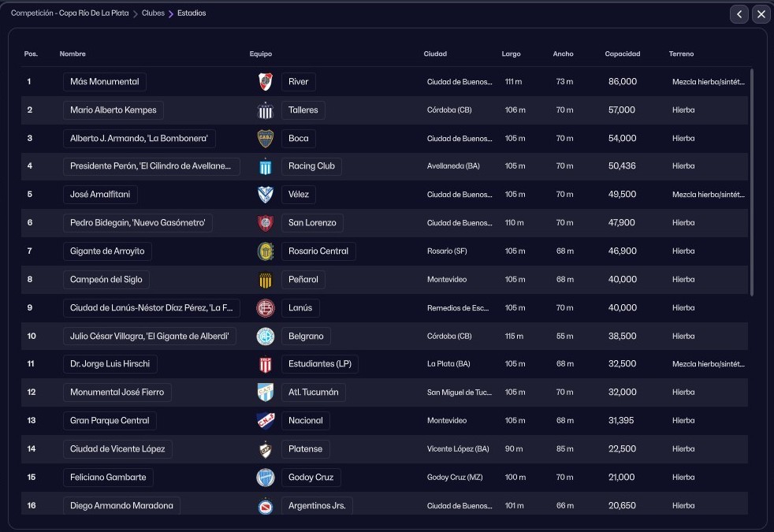The width and height of the screenshot is (774, 532).
Task: Open the Más Monumental stadium link
Action: click(x=105, y=82)
